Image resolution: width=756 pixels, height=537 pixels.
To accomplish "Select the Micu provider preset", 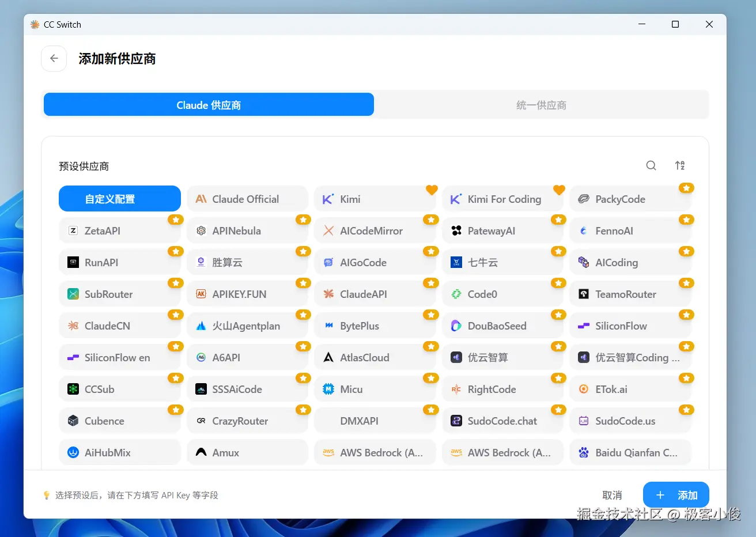I will [375, 389].
